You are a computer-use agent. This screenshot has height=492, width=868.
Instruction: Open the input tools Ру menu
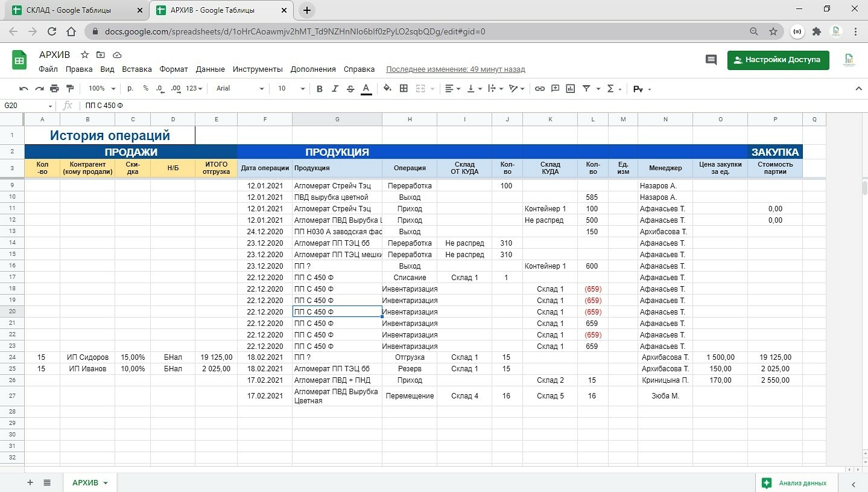(642, 89)
